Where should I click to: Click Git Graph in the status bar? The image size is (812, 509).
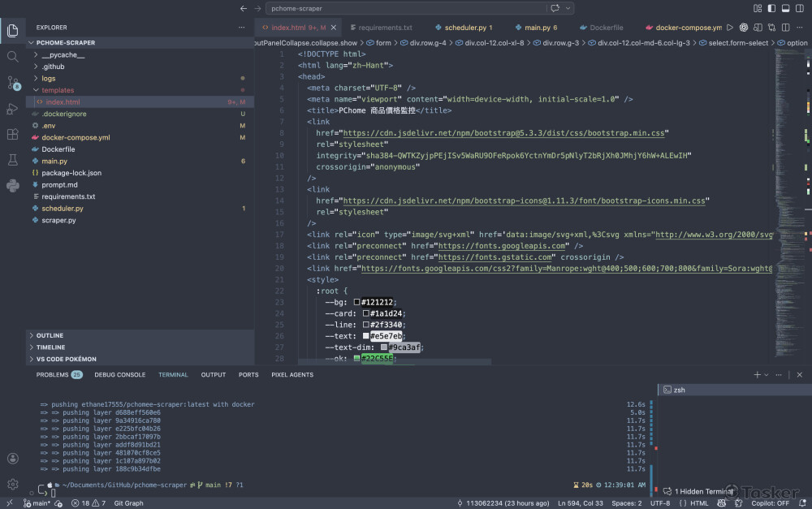pyautogui.click(x=128, y=503)
